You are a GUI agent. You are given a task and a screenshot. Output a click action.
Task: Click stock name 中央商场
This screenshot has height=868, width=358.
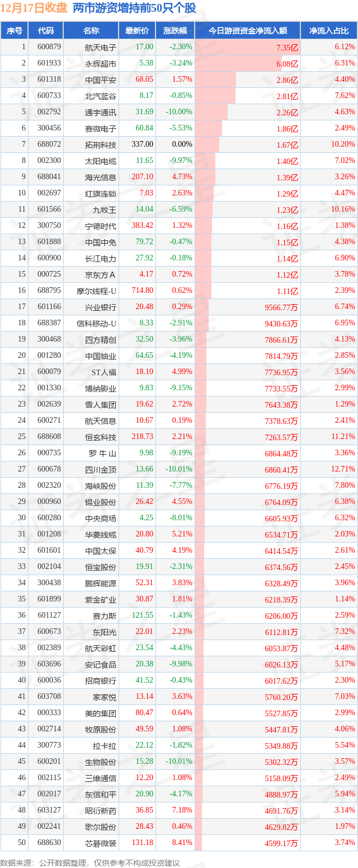point(101,518)
